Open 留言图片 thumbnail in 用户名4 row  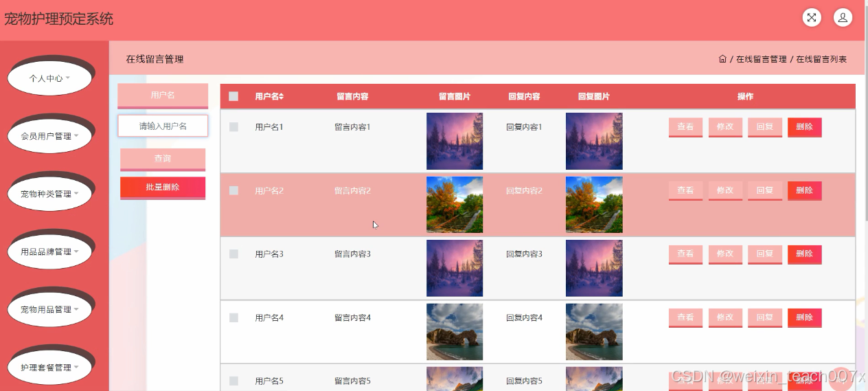455,332
